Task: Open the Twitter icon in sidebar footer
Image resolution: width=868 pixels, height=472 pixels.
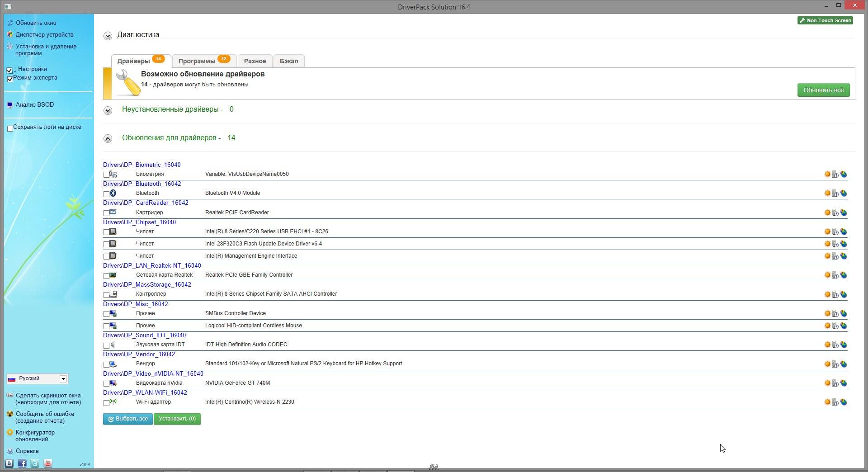Action: (x=35, y=463)
